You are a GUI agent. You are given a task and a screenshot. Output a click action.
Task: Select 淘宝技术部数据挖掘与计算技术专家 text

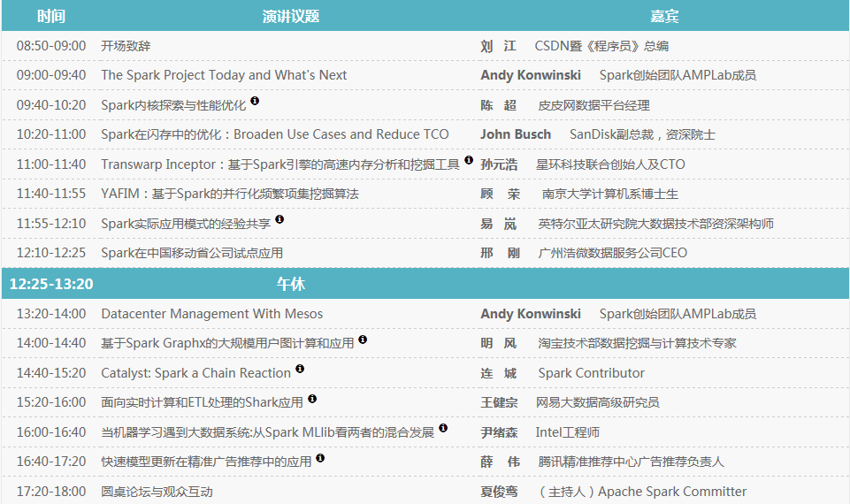637,343
